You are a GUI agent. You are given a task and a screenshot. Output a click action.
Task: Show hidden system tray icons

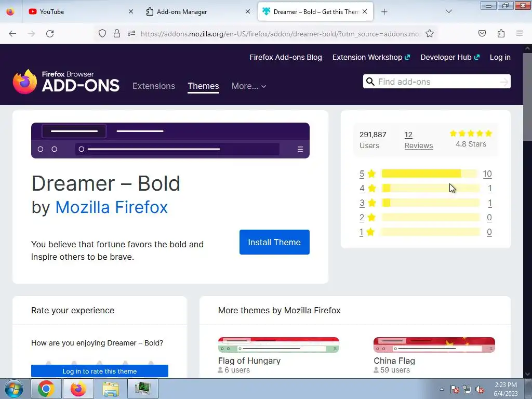pyautogui.click(x=442, y=389)
